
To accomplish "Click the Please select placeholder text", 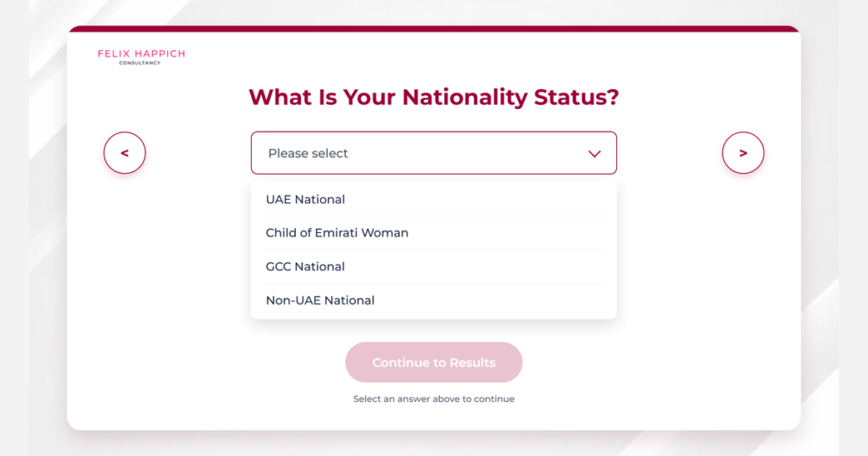I will [308, 153].
